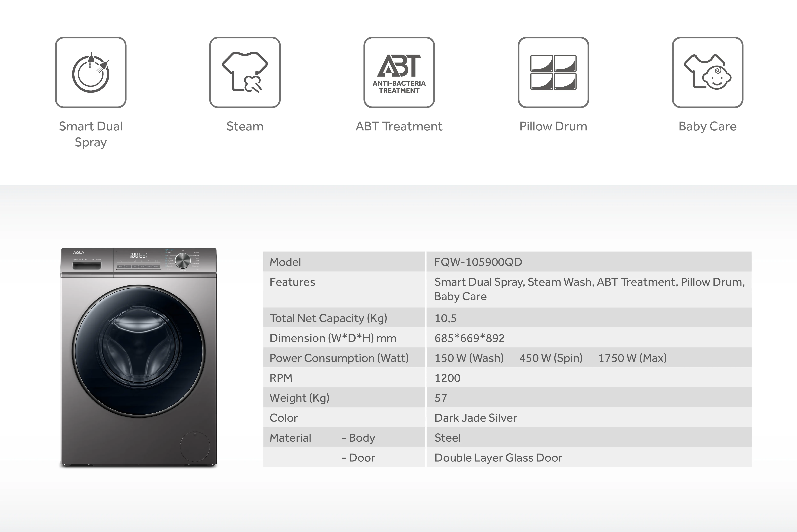This screenshot has height=532, width=797.
Task: Click the drain filter round cover
Action: [195, 447]
